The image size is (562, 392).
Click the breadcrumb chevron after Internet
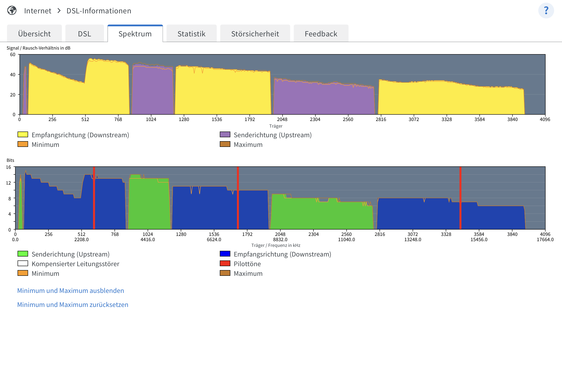point(59,11)
